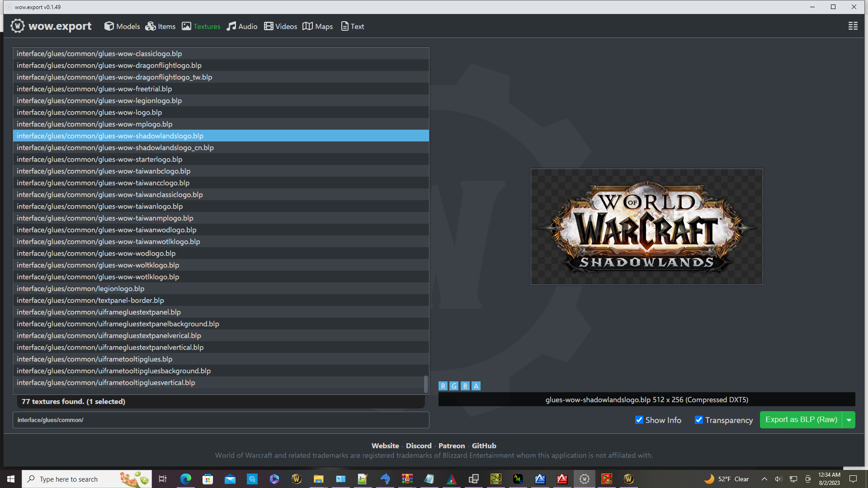This screenshot has width=868, height=488.
Task: Select glues-wow-classiclogo.blp in the list
Action: coord(221,53)
